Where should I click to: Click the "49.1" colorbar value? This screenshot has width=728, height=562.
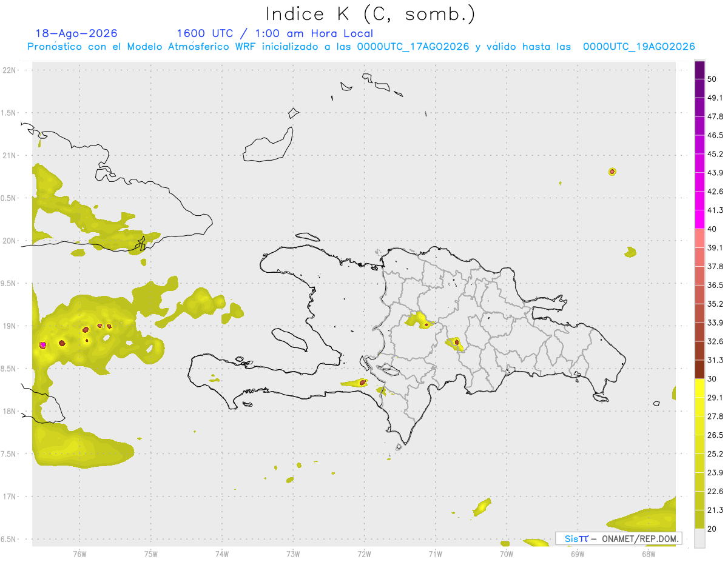[715, 98]
